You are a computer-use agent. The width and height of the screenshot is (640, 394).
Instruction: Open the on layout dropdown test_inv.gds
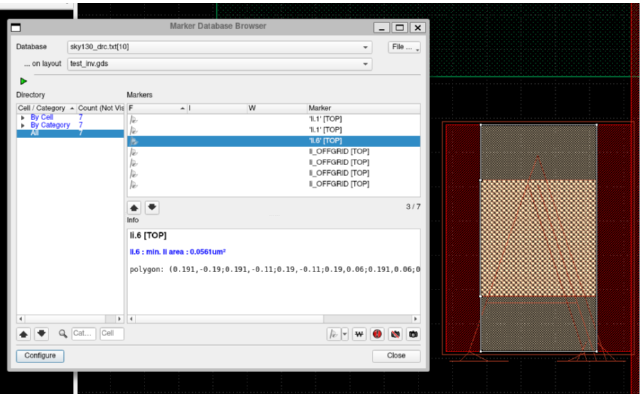point(220,64)
